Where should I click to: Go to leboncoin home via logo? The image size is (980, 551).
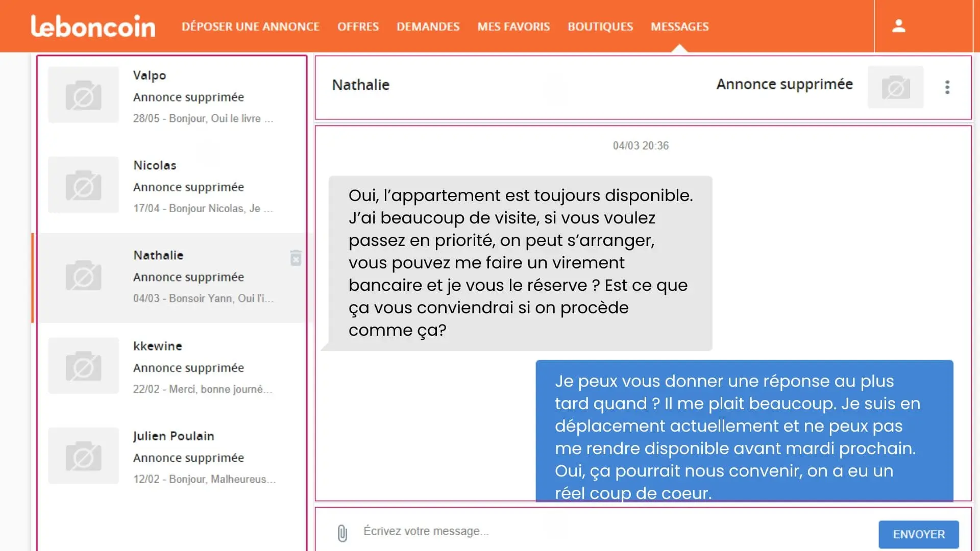93,26
